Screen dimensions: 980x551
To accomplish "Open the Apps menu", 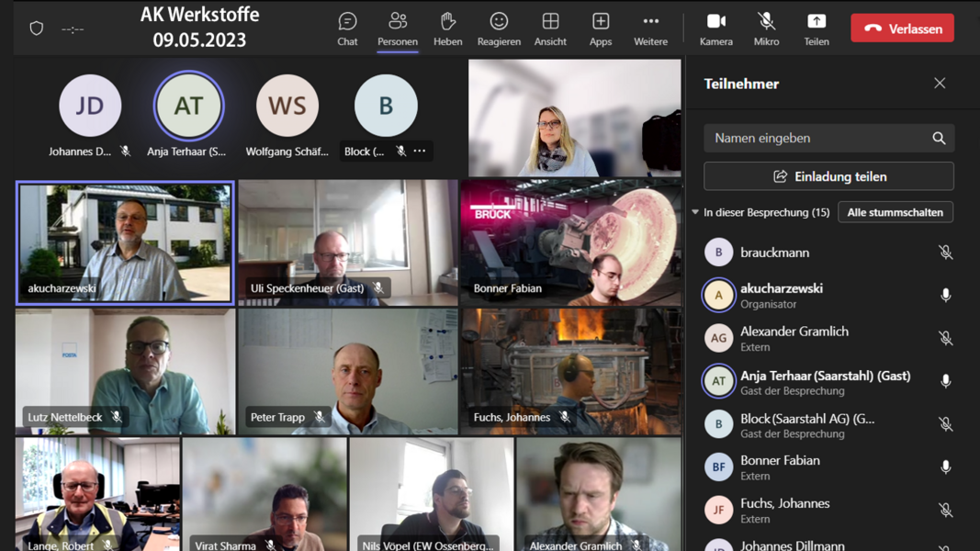I will (x=601, y=28).
